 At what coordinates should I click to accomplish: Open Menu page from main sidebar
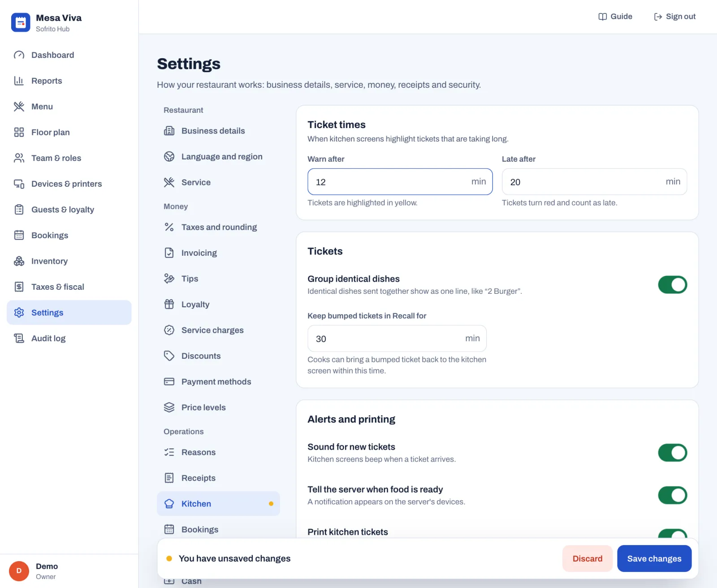coord(69,107)
